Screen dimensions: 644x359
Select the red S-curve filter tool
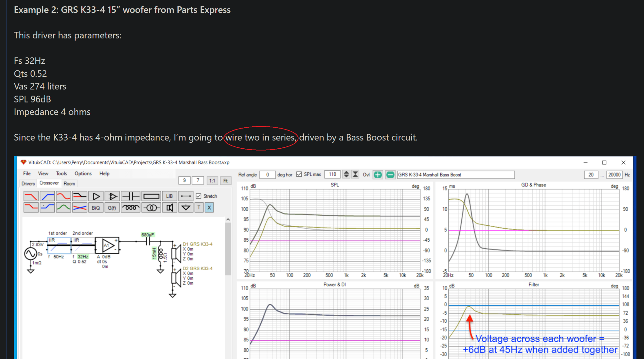[x=64, y=196]
